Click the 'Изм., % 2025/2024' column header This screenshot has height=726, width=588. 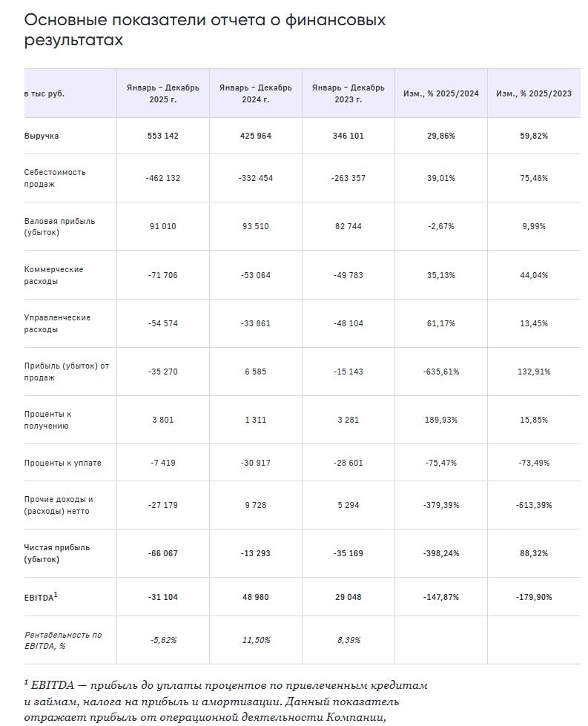point(440,93)
